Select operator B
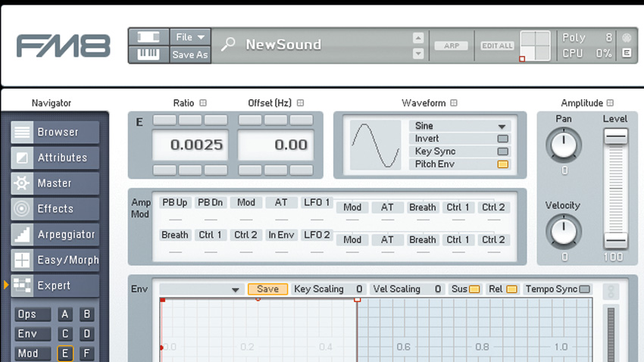Image resolution: width=644 pixels, height=362 pixels. tap(86, 314)
